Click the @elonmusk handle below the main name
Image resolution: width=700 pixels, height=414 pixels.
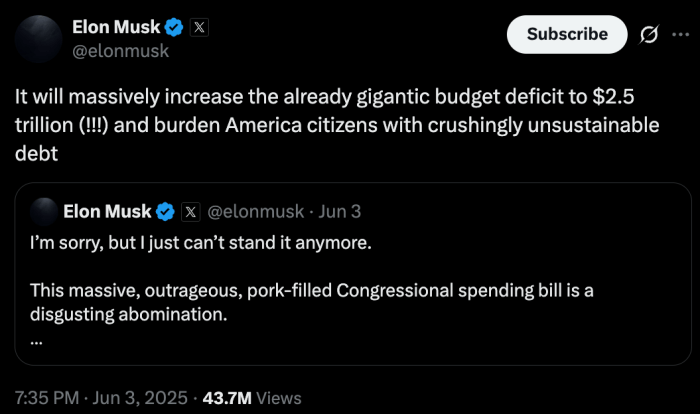(x=120, y=50)
